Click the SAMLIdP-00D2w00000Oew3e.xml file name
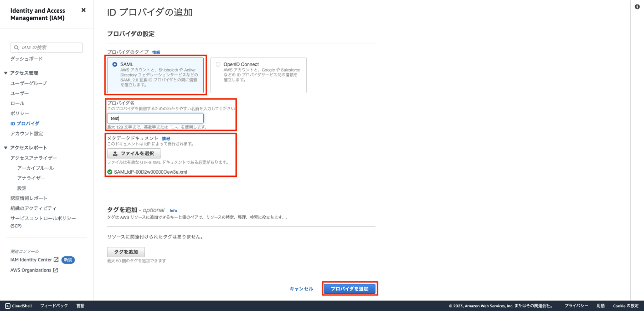The height and width of the screenshot is (311, 644). pyautogui.click(x=150, y=172)
